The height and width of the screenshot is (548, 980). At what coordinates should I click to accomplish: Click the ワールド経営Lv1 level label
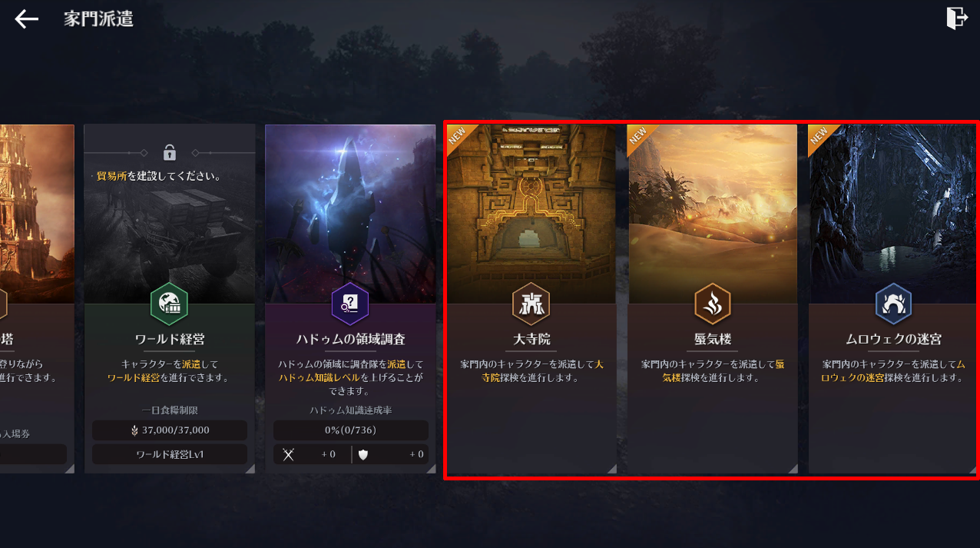tap(170, 454)
